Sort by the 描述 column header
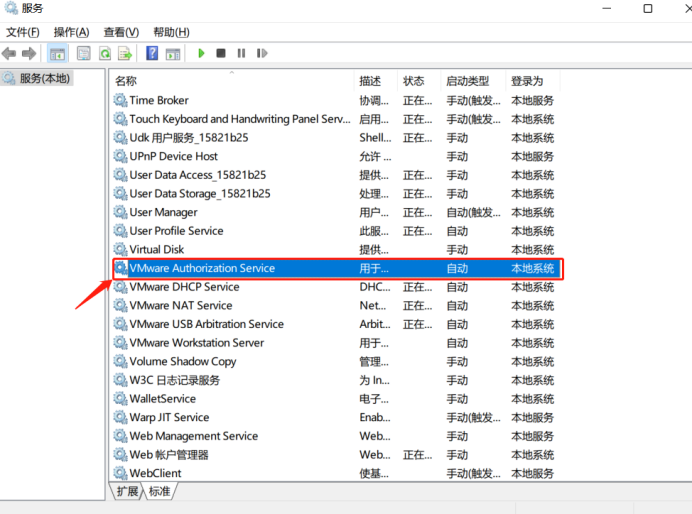The height and width of the screenshot is (514, 692). [376, 81]
